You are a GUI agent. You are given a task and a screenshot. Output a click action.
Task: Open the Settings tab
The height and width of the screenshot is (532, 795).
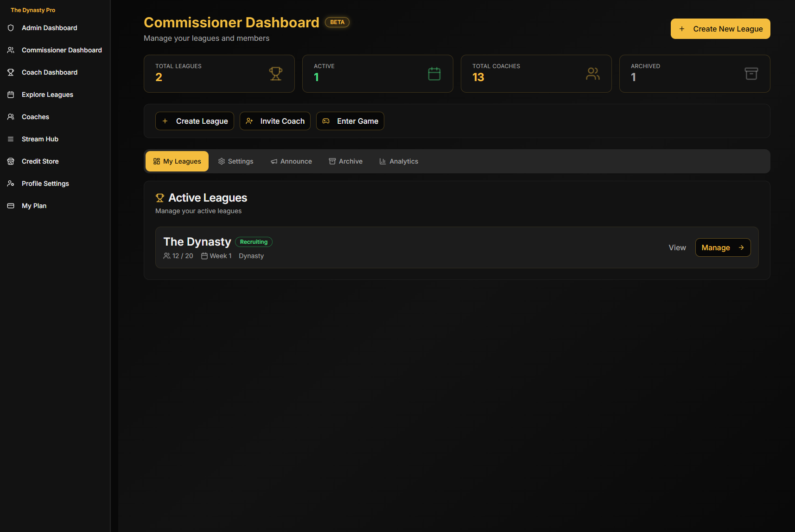[235, 161]
